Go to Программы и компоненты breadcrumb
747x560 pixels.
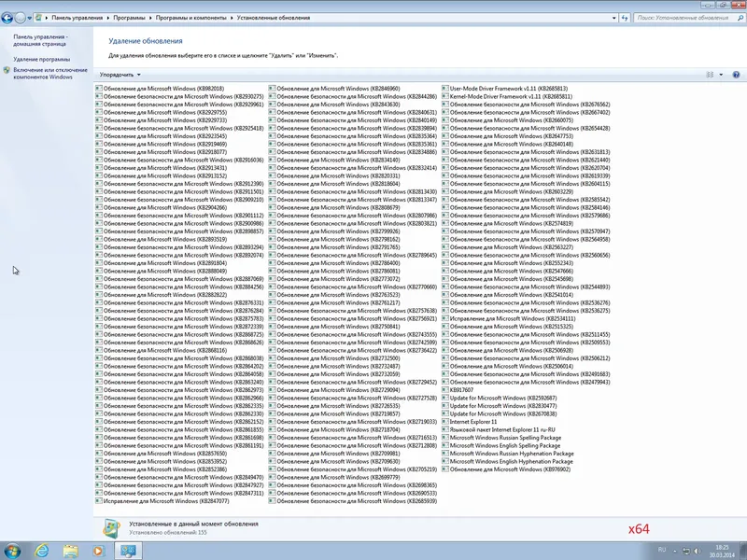point(191,18)
